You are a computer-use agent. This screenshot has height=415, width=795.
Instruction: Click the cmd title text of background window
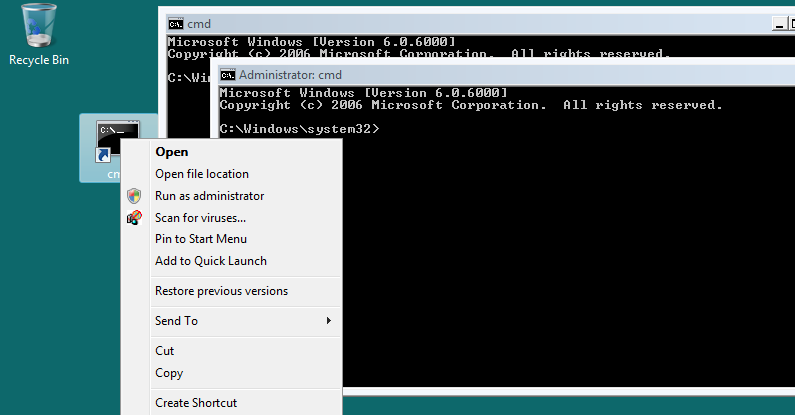pos(199,24)
